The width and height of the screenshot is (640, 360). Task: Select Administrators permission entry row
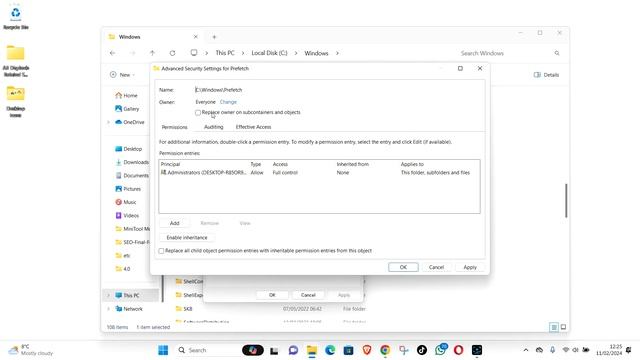pyautogui.click(x=319, y=173)
